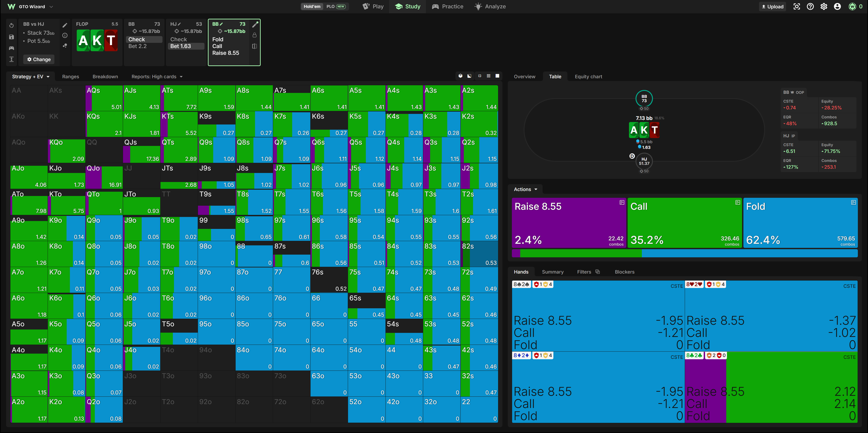Image resolution: width=868 pixels, height=433 pixels.
Task: Open the Blockers tab
Action: click(x=624, y=272)
